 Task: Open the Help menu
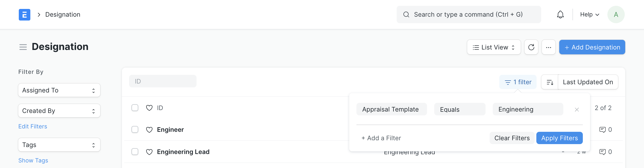pyautogui.click(x=590, y=14)
